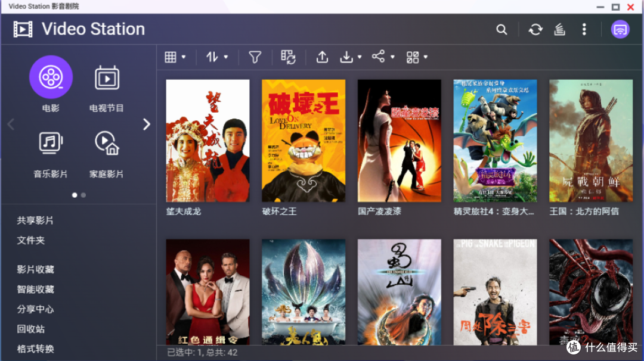Open Transcode (格式转换) in sidebar

coord(35,349)
